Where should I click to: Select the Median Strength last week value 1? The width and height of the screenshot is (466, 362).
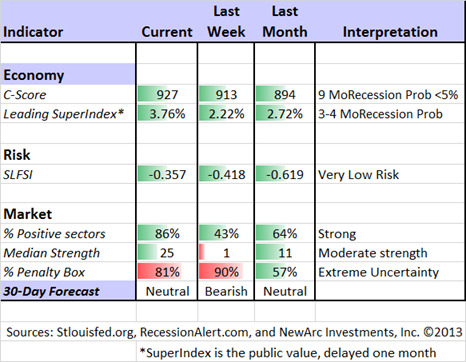226,253
